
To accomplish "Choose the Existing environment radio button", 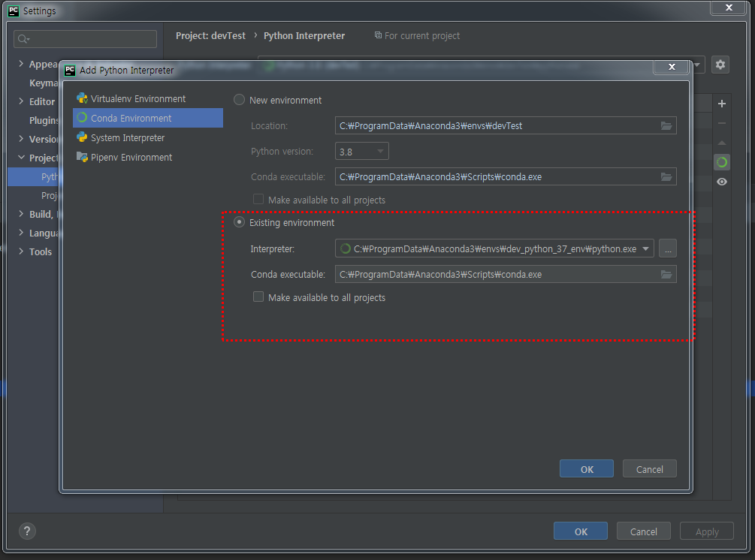I will click(239, 222).
